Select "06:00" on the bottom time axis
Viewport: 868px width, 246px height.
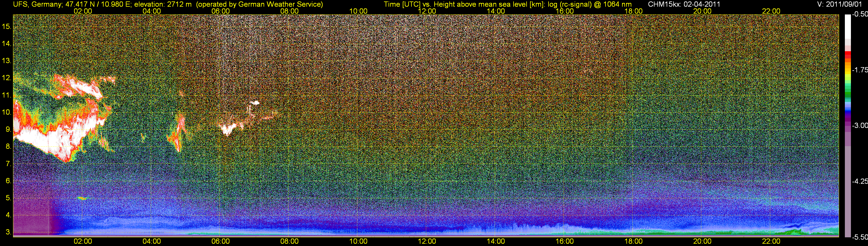220,242
